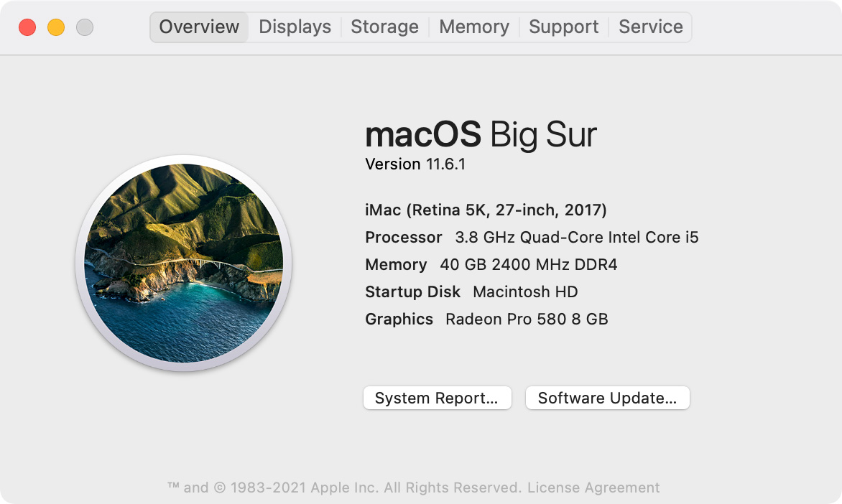Screen dimensions: 842x504
Task: Select the Overview tab
Action: 199,27
